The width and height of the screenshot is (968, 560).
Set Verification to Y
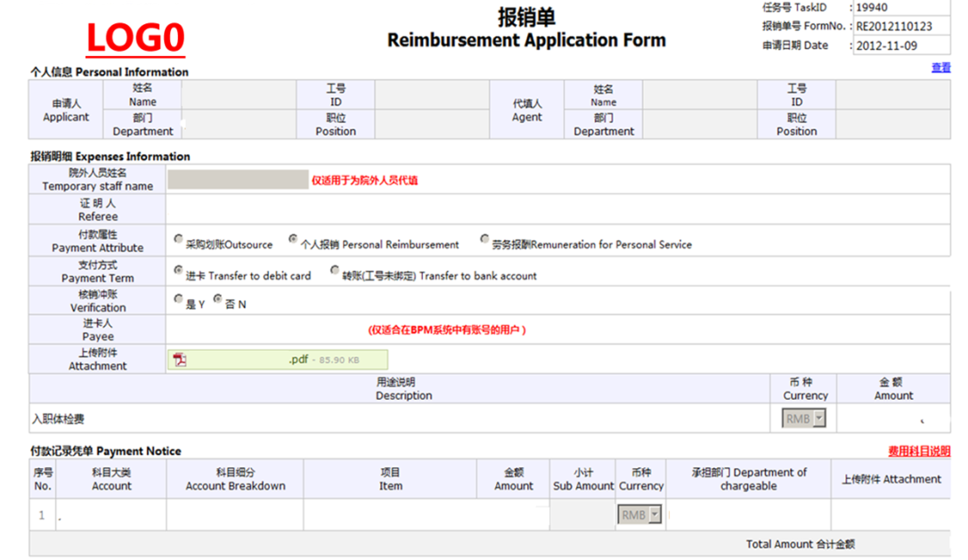(179, 300)
